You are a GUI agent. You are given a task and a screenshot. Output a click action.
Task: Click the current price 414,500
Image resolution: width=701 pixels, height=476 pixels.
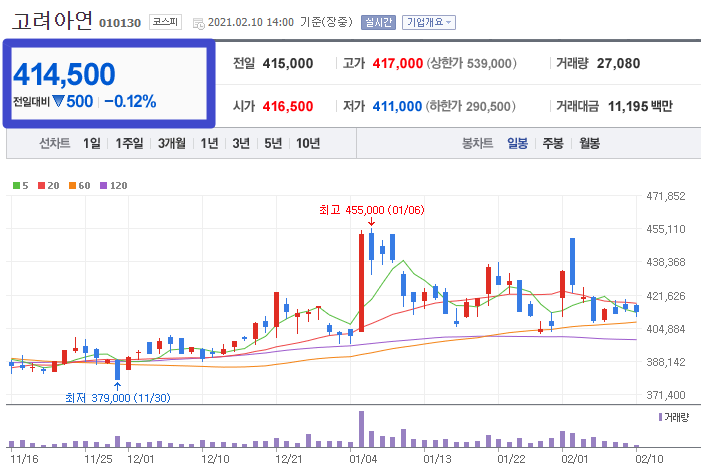(x=64, y=74)
